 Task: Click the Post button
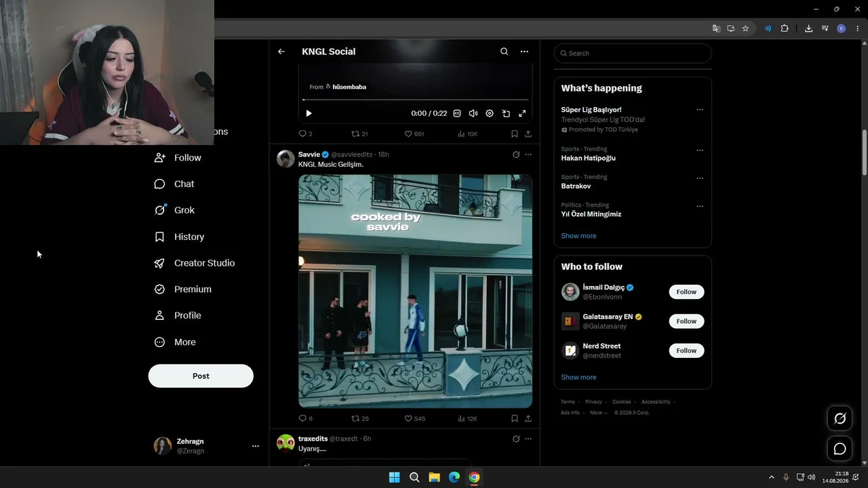(201, 376)
